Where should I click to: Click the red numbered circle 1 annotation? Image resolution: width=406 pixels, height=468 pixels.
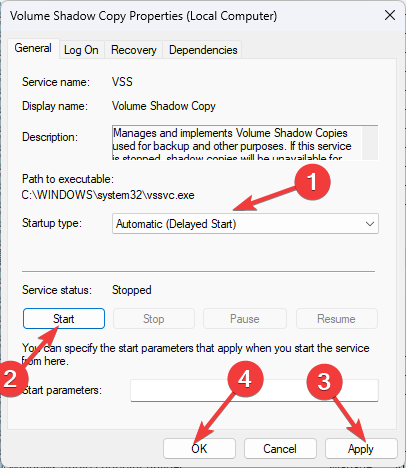pos(312,182)
